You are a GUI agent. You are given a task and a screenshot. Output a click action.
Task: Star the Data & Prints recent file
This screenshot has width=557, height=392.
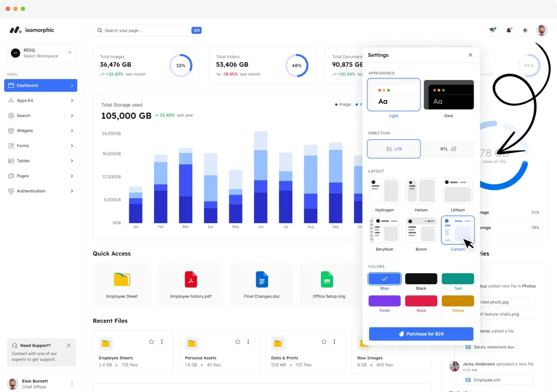point(324,342)
